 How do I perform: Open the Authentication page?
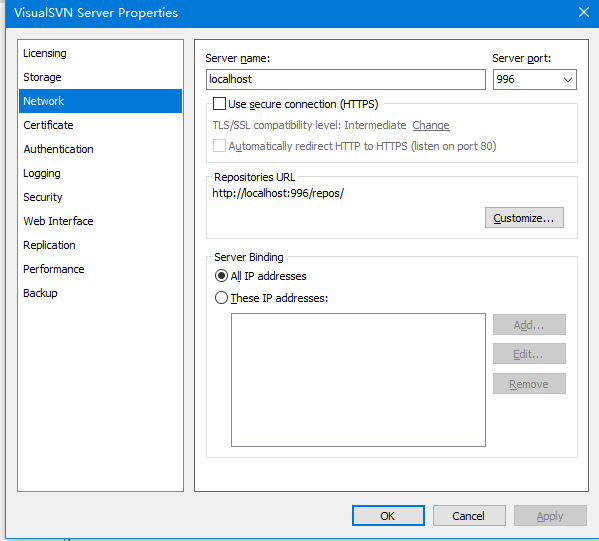[x=100, y=149]
